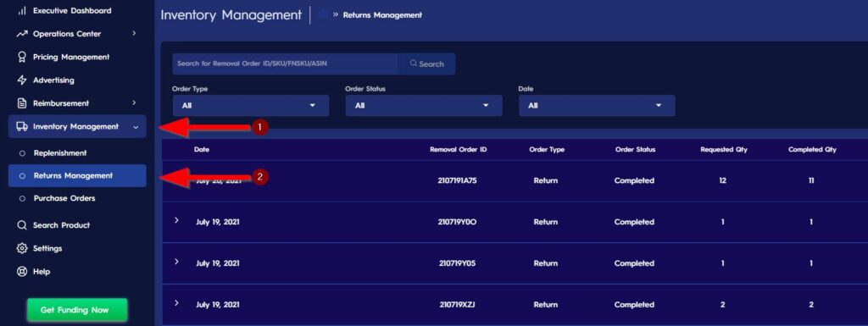Open Pricing Management page
This screenshot has width=868, height=326.
tap(71, 57)
